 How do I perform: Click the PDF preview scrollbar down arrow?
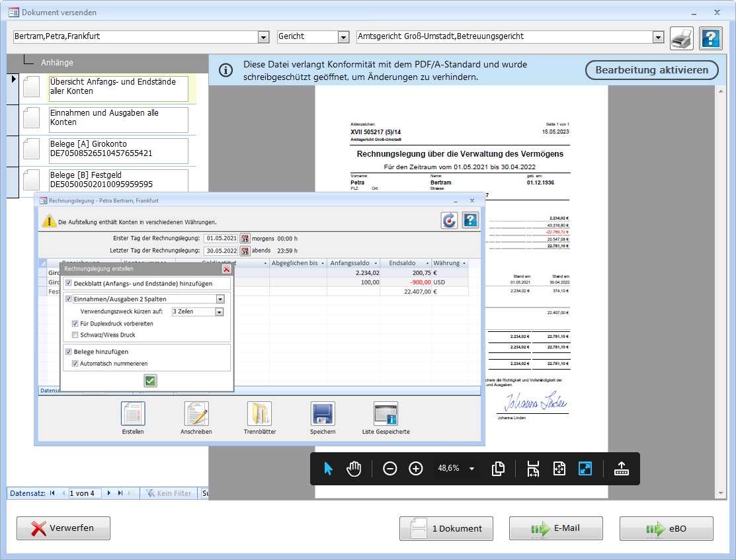[x=721, y=493]
